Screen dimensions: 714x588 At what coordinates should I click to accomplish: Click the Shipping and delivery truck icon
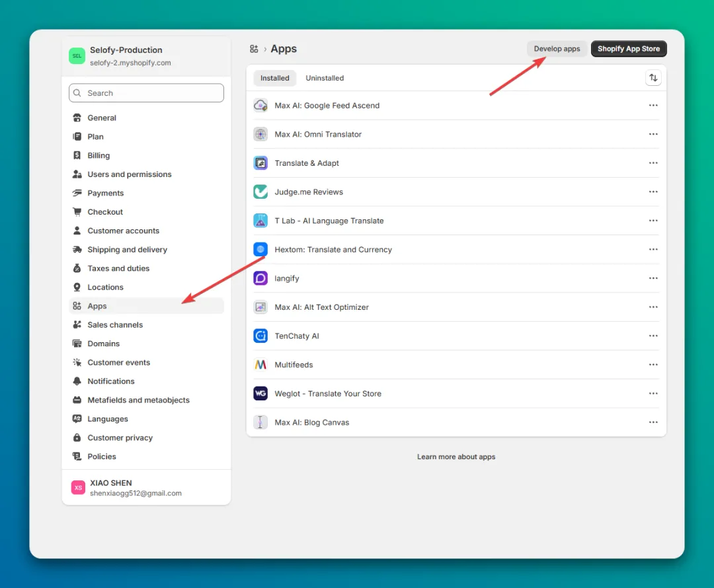[x=77, y=249]
